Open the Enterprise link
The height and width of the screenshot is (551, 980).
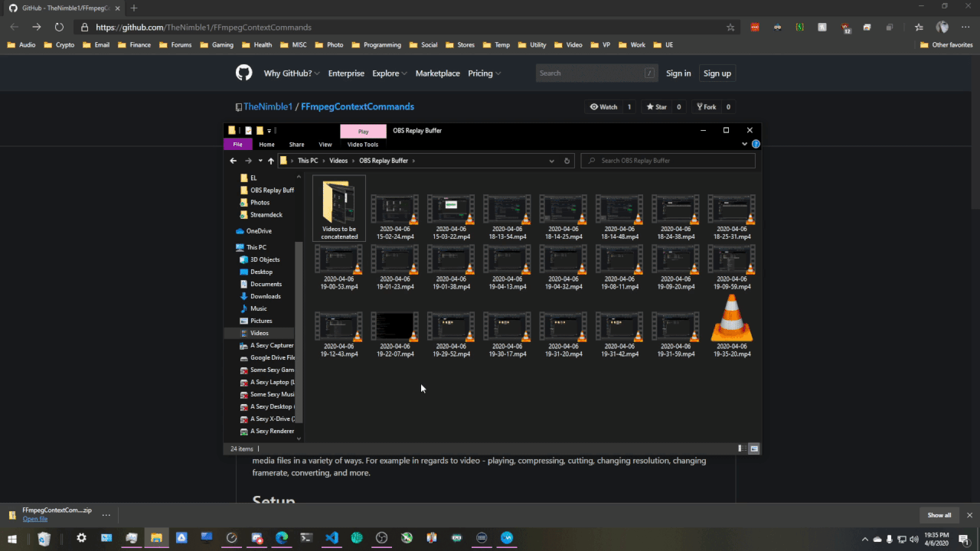click(346, 73)
